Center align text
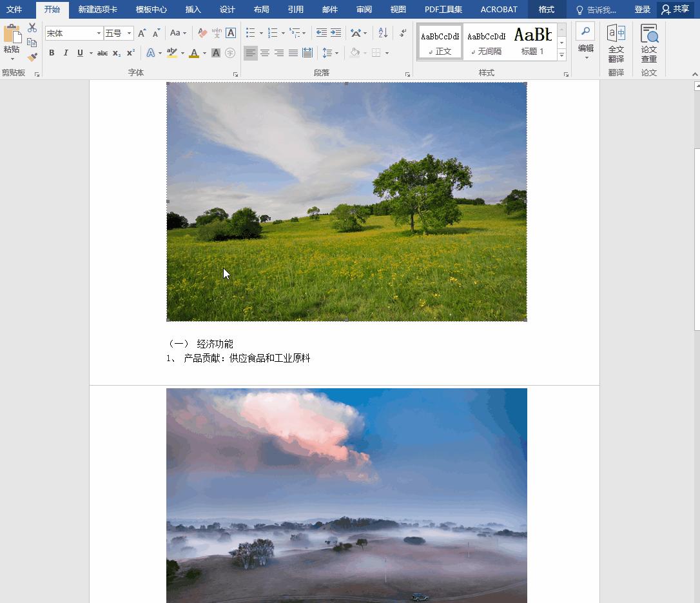 click(265, 53)
